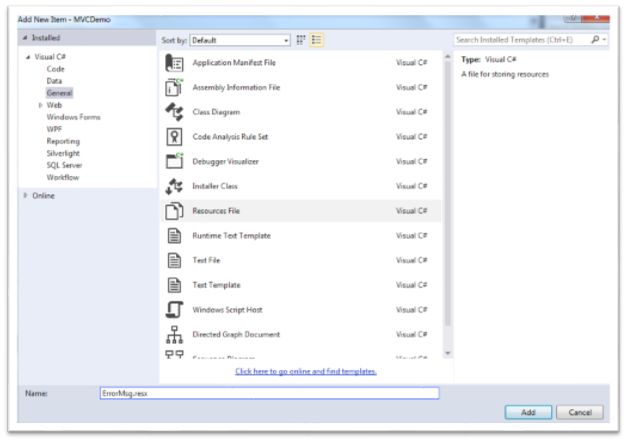The width and height of the screenshot is (627, 442).
Task: Click Windows Script Host template name
Action: [x=227, y=310]
